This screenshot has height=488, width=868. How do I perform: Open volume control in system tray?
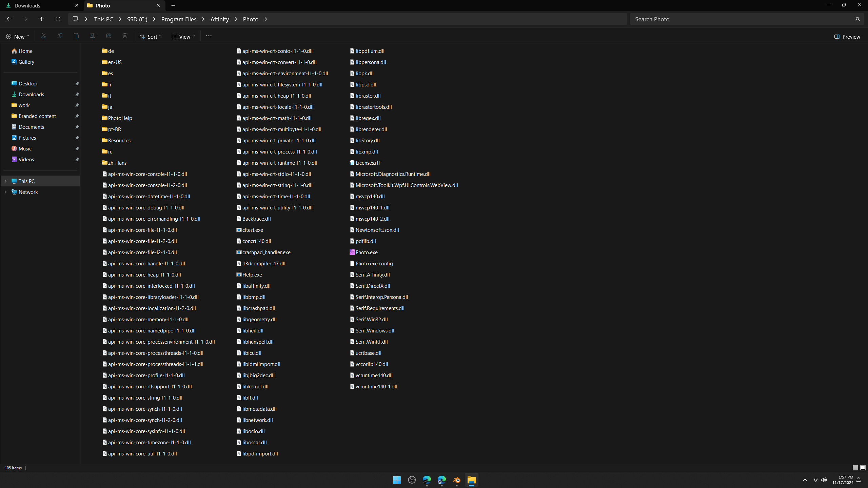[x=824, y=480]
